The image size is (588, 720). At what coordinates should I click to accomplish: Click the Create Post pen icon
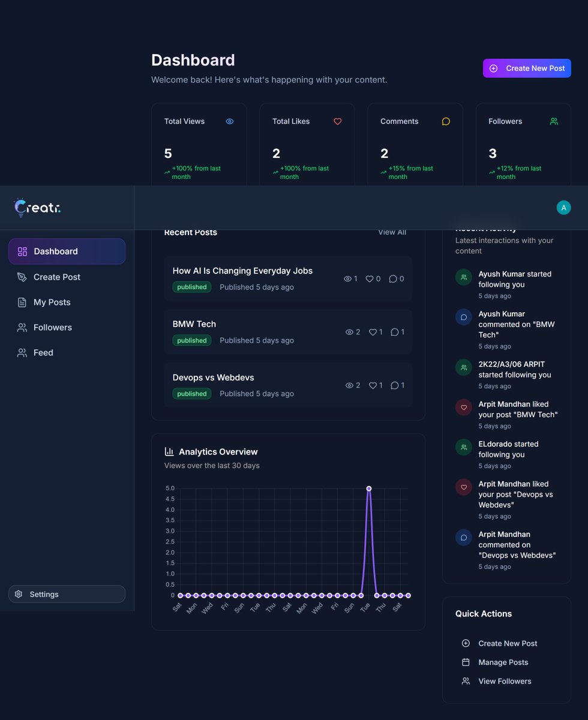[22, 277]
